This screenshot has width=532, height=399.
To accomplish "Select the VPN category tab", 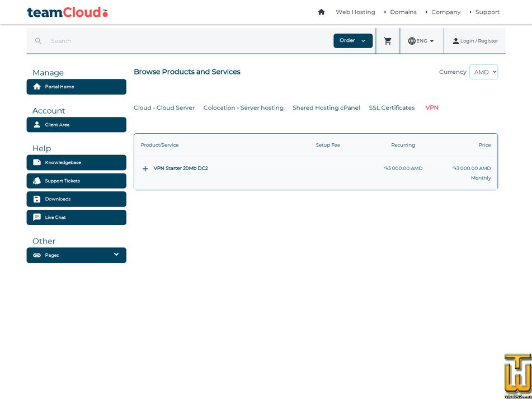I will (x=432, y=107).
